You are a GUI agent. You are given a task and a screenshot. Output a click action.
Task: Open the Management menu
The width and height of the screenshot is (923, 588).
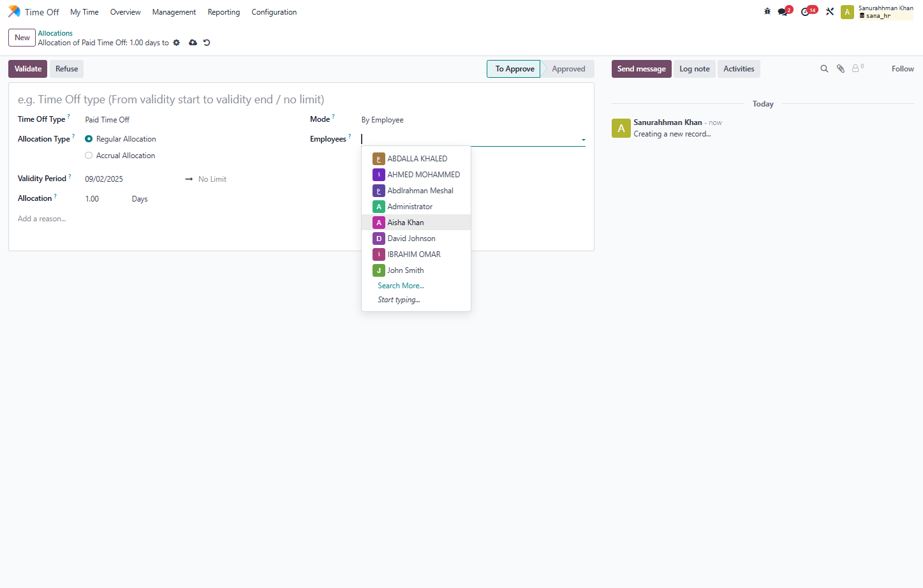point(174,12)
